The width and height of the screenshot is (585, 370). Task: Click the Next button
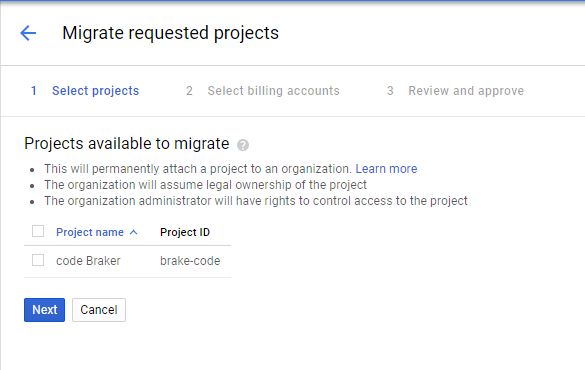coord(44,310)
